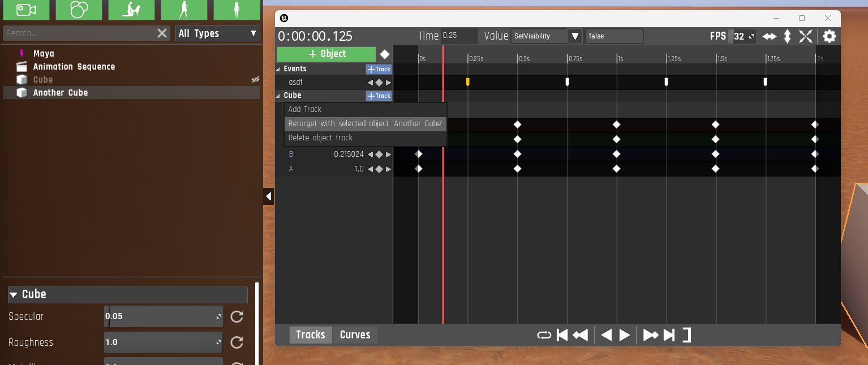The width and height of the screenshot is (868, 365).
Task: Choose Retarget with selected object 'Another Cube'
Action: 365,124
